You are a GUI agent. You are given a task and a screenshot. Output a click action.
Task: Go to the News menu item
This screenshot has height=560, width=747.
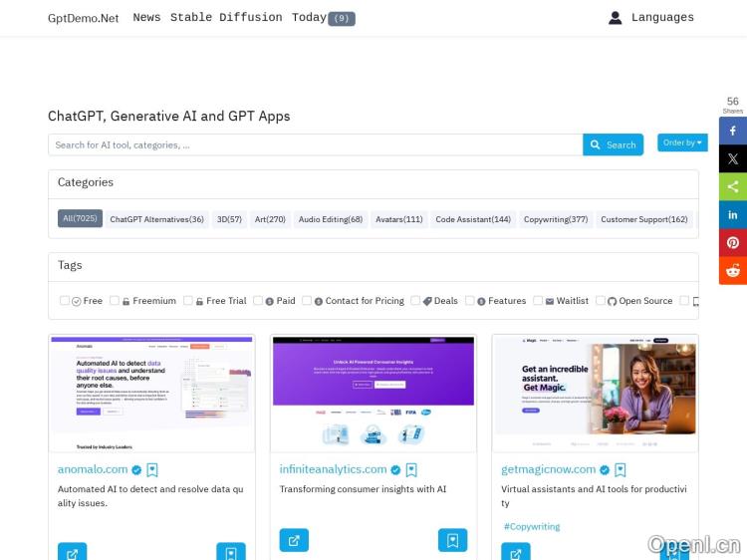point(146,18)
